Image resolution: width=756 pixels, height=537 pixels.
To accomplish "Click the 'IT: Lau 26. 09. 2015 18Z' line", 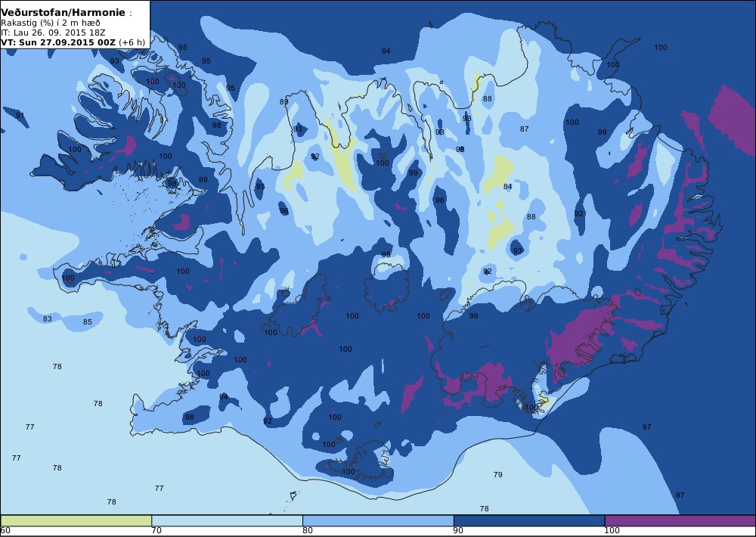I will click(53, 33).
